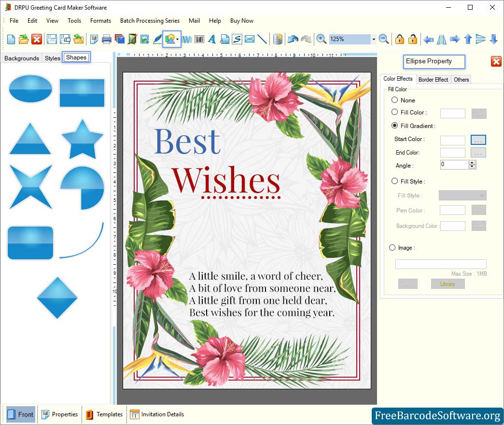
Task: Select the Image fill radio button
Action: tap(392, 248)
